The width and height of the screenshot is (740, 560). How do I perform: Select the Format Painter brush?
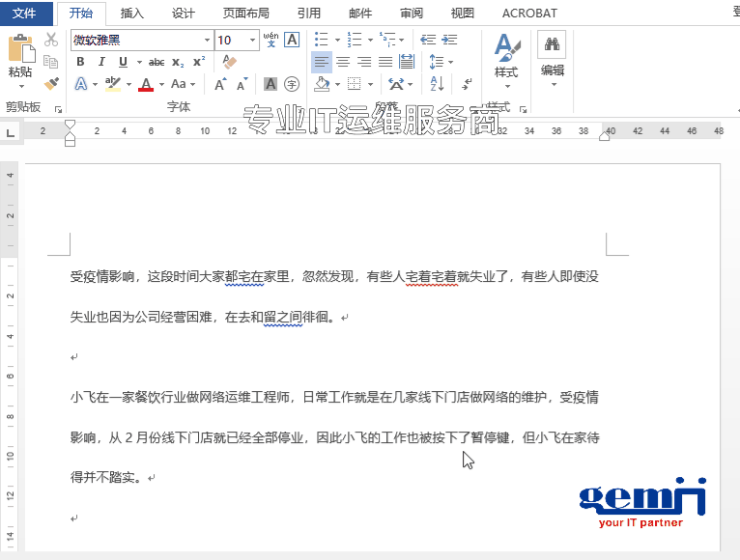[51, 84]
